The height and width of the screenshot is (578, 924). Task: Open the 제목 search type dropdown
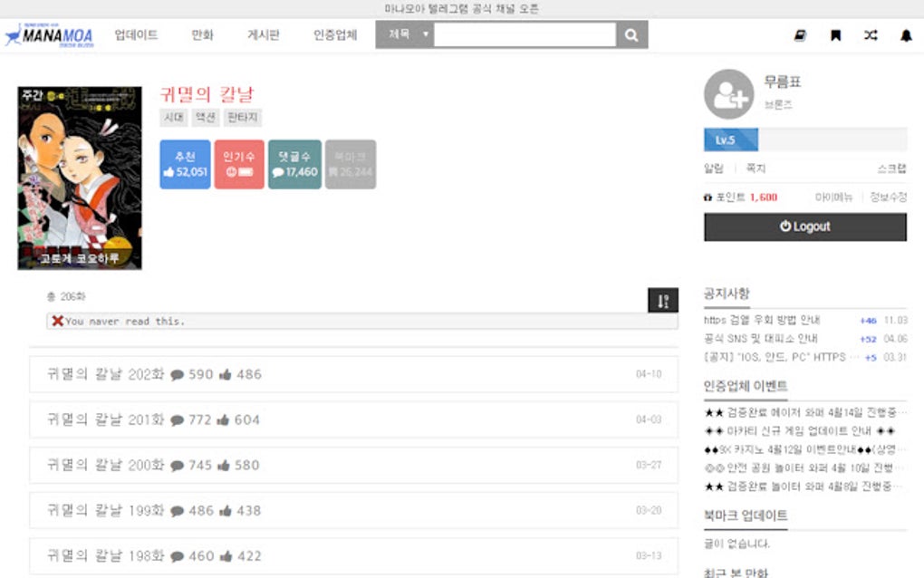coord(405,34)
